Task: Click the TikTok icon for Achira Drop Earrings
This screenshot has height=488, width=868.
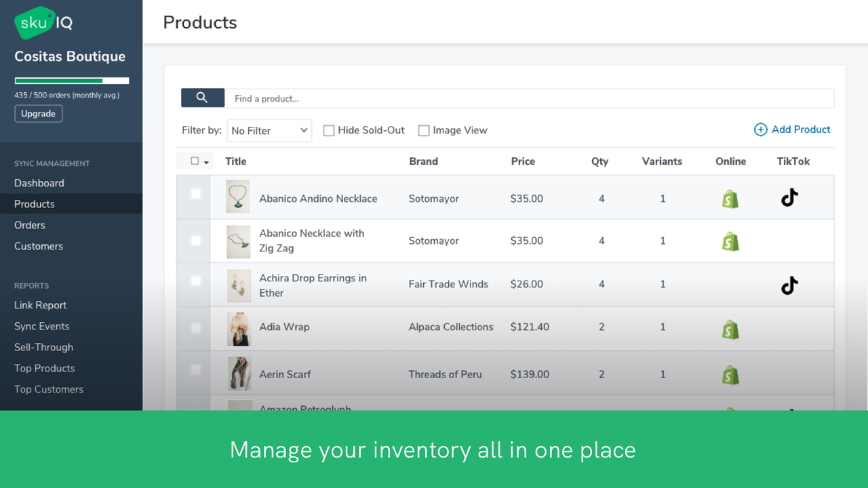Action: (x=789, y=286)
